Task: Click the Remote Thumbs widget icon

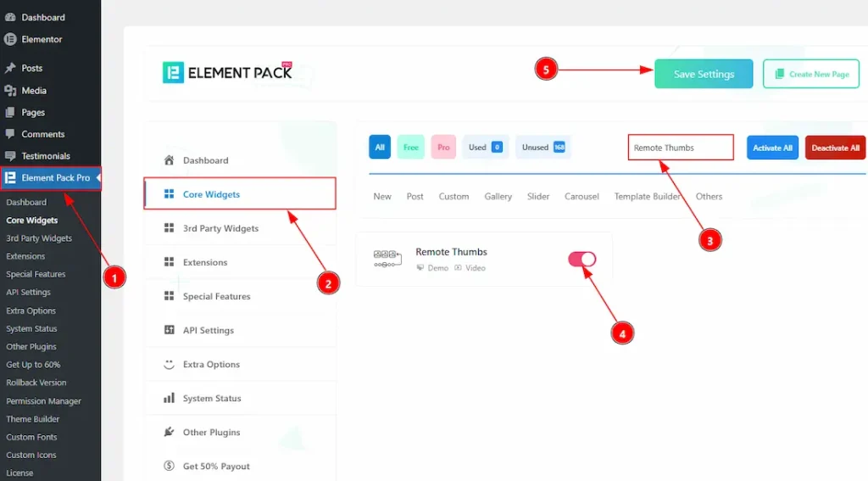Action: [387, 259]
